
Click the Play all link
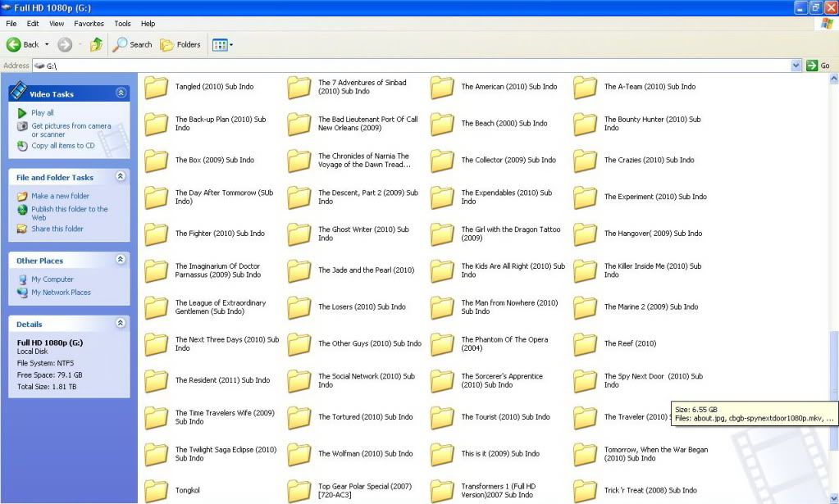pyautogui.click(x=43, y=113)
